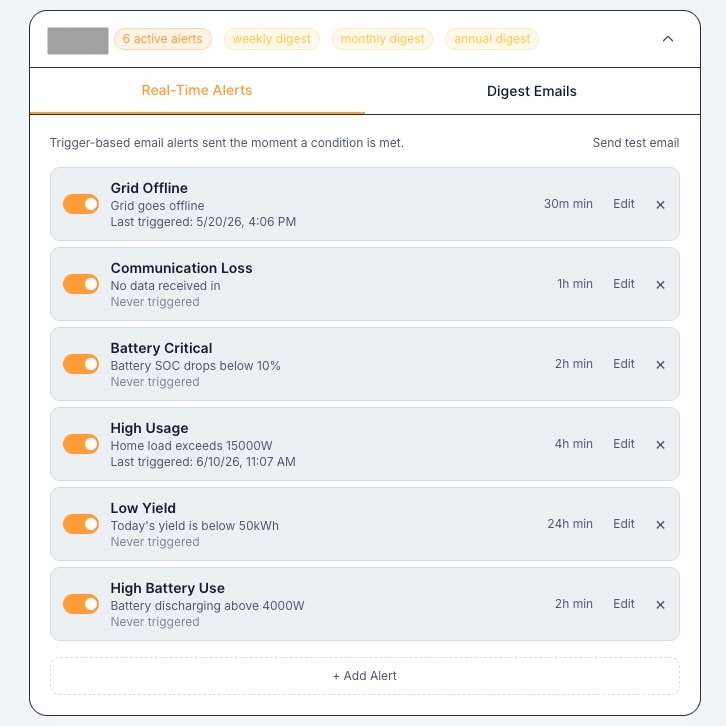Click 'Battery discharging above 4000W' text
The image size is (726, 726).
tap(207, 606)
